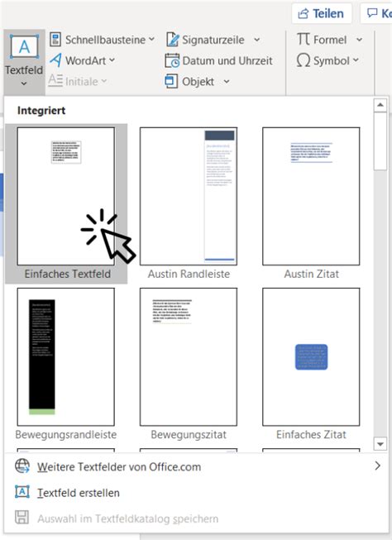The image size is (392, 540).
Task: Select the Einfaches Textfeld thumbnail
Action: (x=66, y=196)
